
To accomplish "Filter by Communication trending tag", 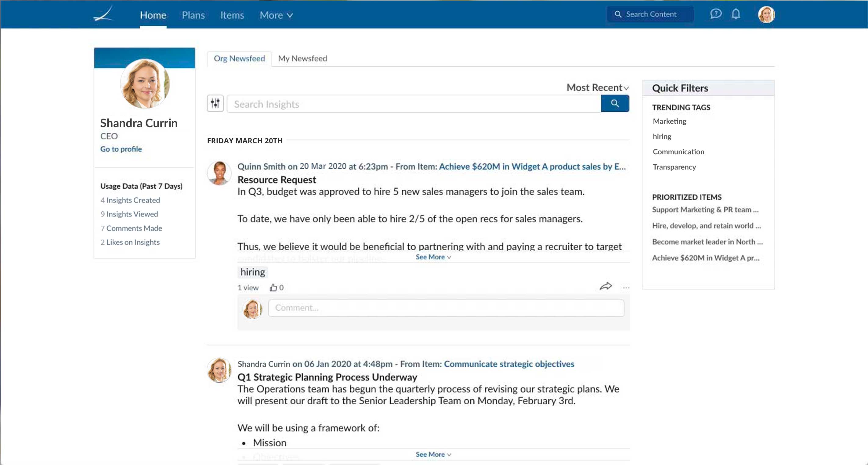I will click(x=678, y=152).
